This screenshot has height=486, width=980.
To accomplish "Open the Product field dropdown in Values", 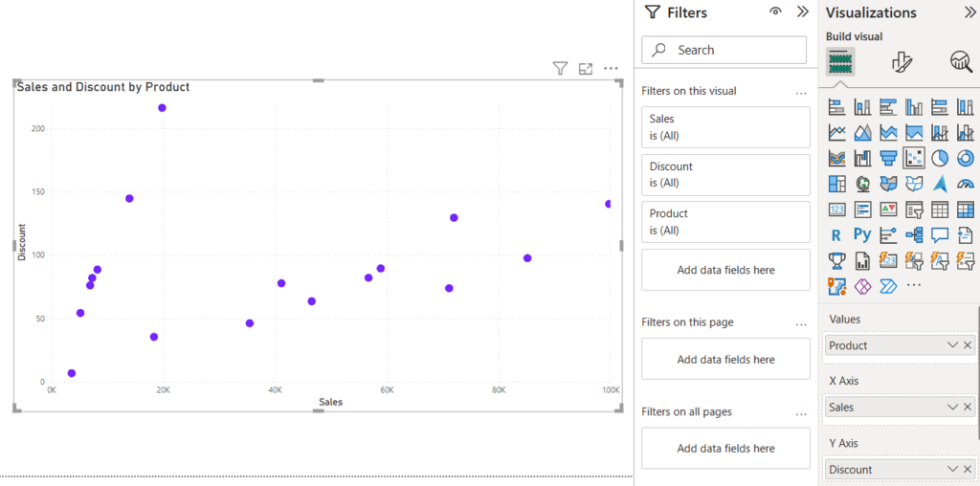I will pos(952,344).
